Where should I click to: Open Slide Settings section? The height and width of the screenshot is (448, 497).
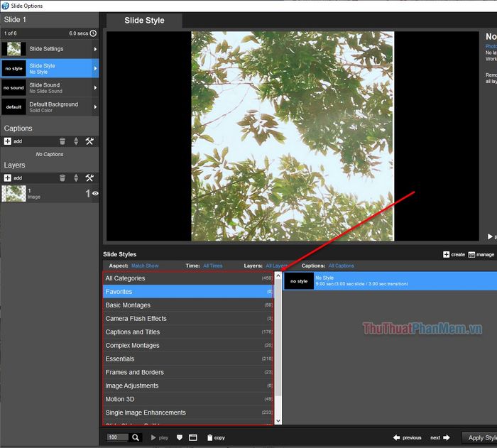(x=50, y=49)
